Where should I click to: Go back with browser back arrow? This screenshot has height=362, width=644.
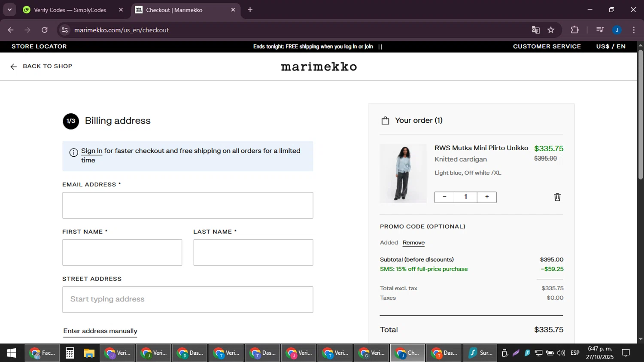tap(11, 30)
